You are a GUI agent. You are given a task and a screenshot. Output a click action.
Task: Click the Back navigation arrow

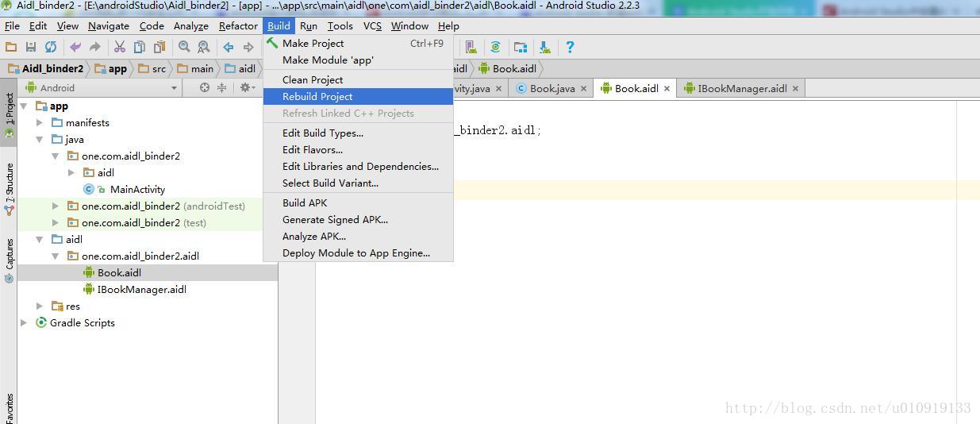[229, 47]
